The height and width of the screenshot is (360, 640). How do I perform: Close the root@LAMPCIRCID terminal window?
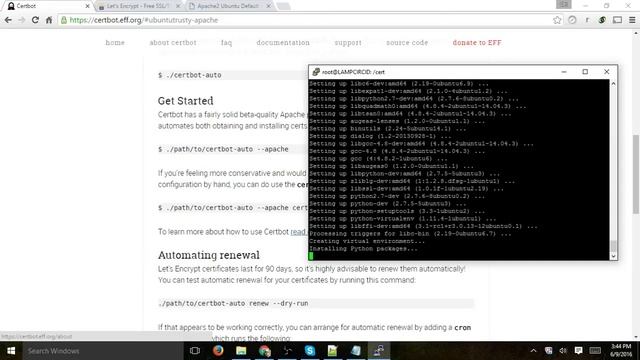click(607, 72)
